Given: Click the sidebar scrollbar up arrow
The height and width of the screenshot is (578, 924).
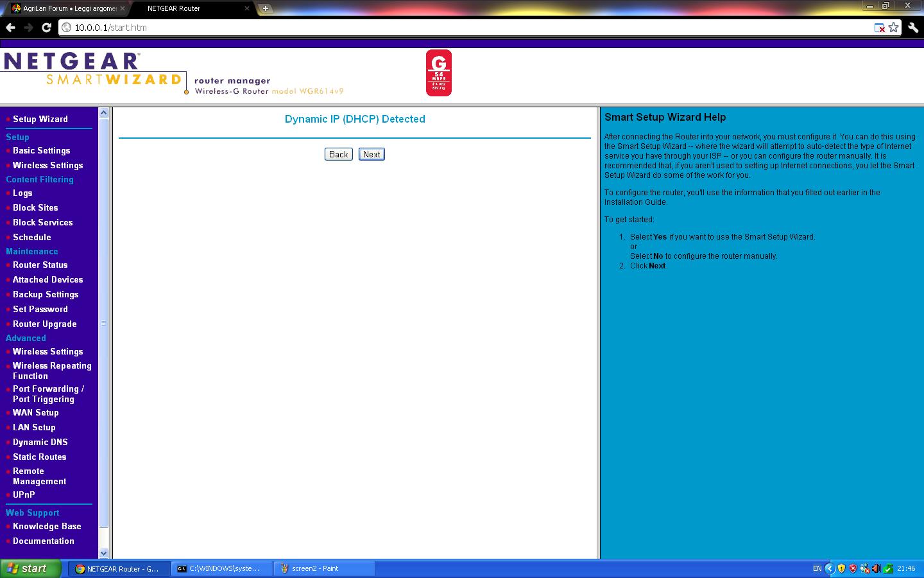Looking at the screenshot, I should (103, 113).
